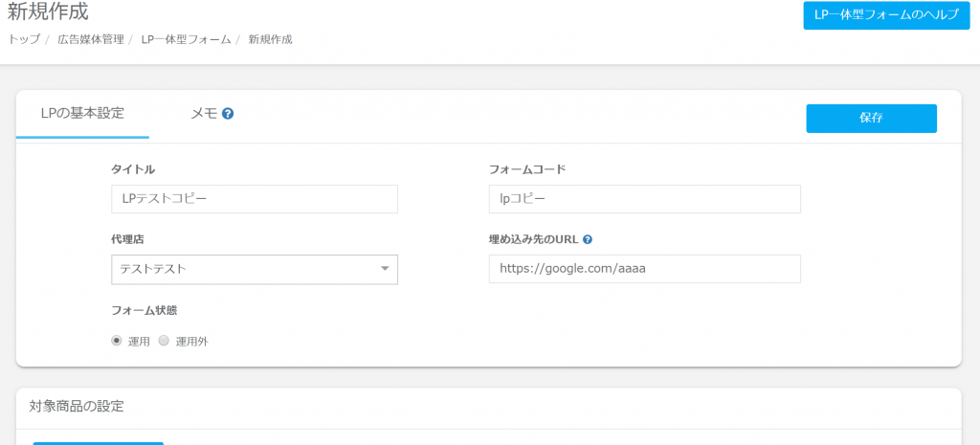Open LP一体型フォームのヘルプ button
Image resolution: width=980 pixels, height=445 pixels.
click(x=886, y=14)
